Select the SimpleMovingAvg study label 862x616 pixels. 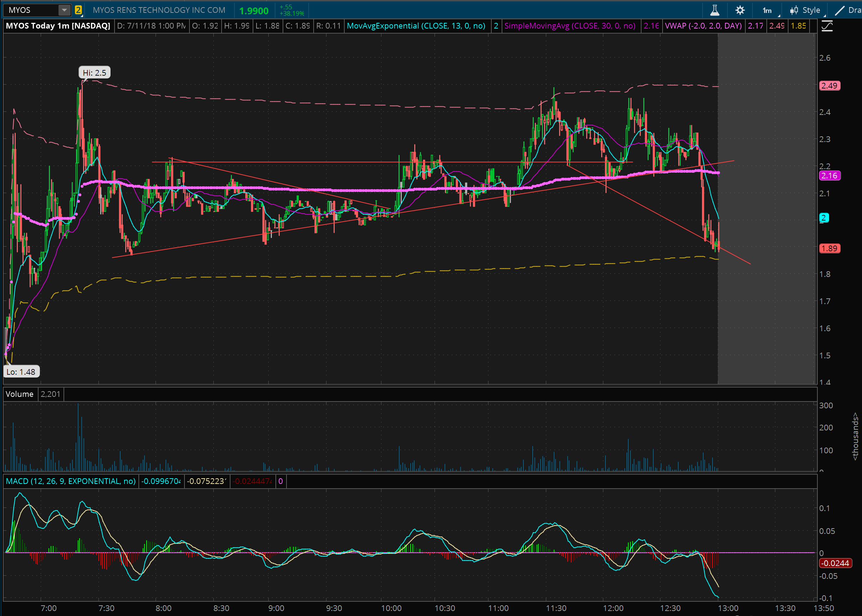tap(569, 26)
